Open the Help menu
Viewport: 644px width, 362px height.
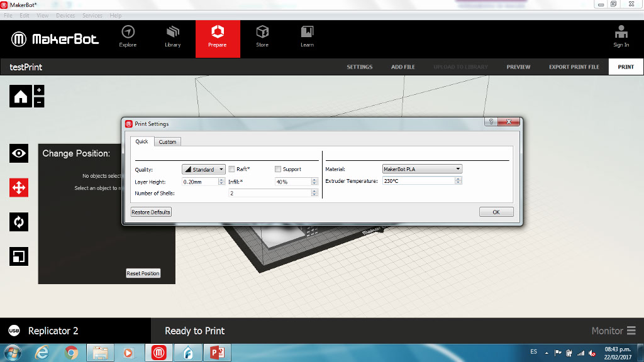tap(116, 16)
